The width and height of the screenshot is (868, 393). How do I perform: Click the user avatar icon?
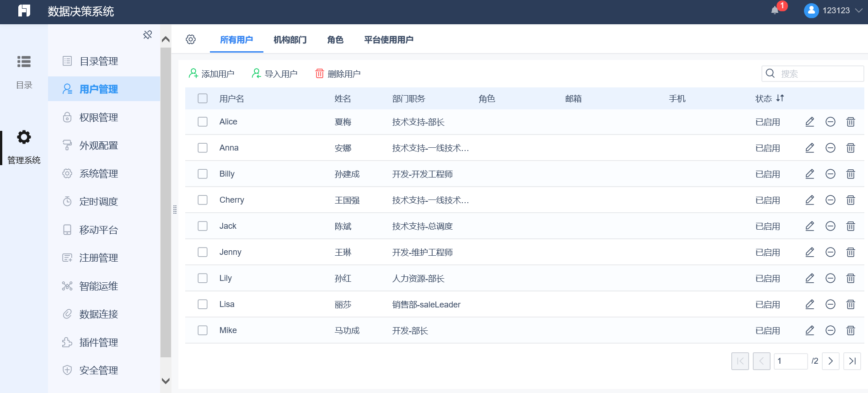click(x=811, y=11)
